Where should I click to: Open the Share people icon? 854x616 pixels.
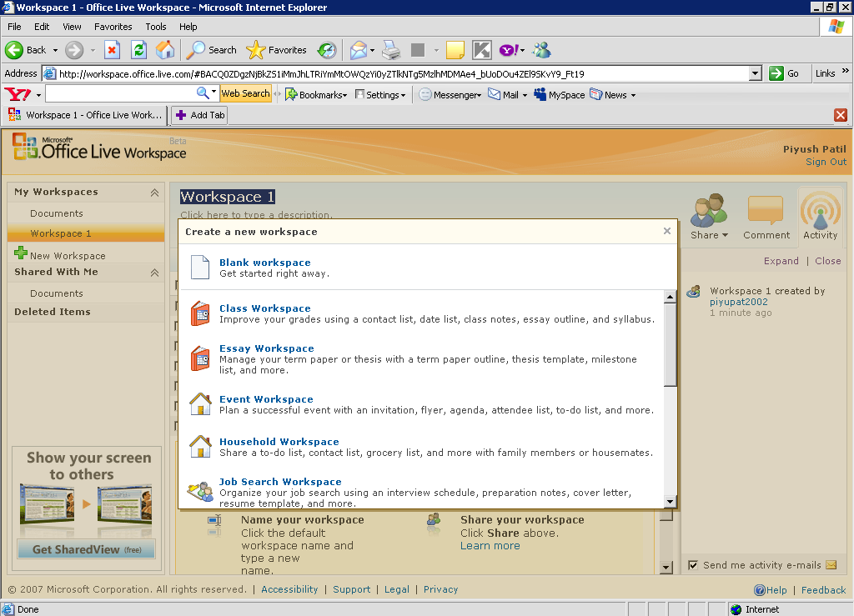pyautogui.click(x=709, y=211)
